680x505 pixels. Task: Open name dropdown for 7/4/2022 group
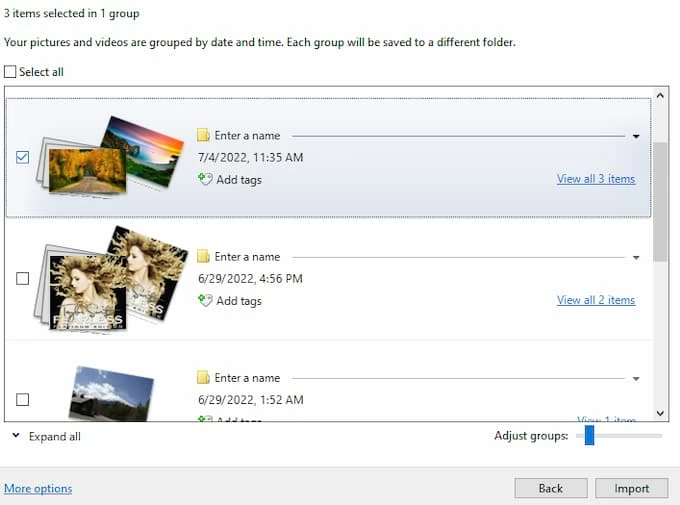click(x=636, y=136)
